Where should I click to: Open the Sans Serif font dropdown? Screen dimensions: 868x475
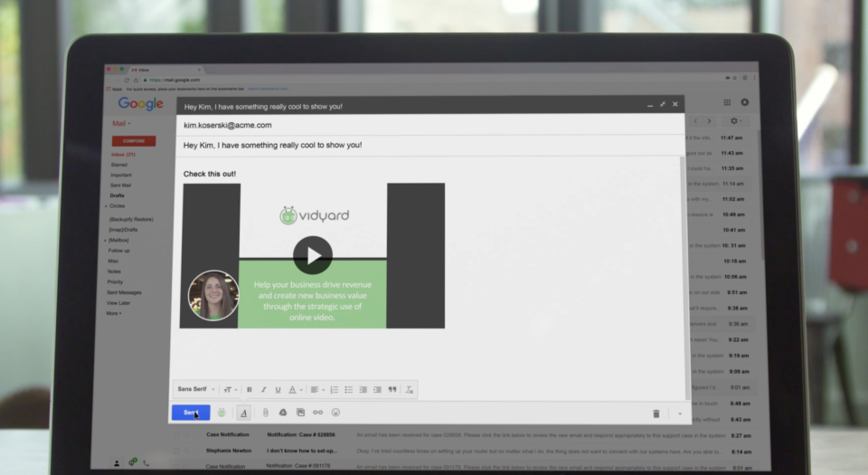point(196,389)
